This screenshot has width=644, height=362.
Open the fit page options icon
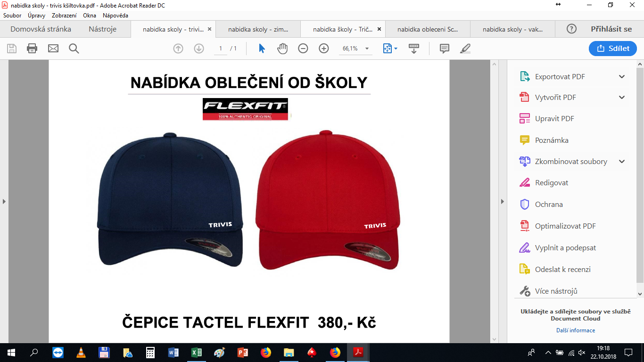click(390, 49)
